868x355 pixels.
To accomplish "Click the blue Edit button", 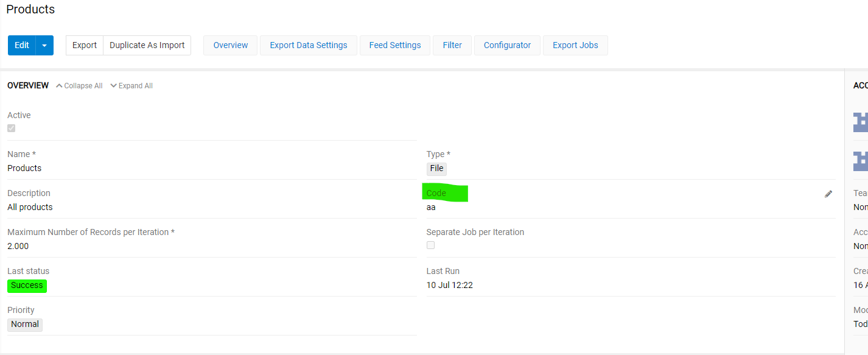I will click(22, 46).
